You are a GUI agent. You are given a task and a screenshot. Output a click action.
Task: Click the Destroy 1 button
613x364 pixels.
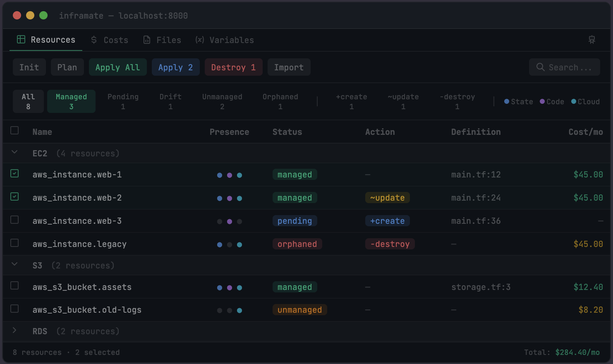point(233,67)
